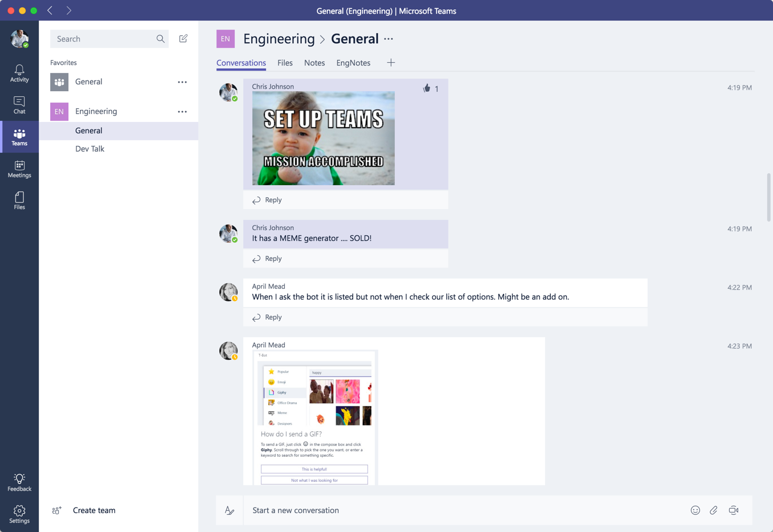Switch to the EngNotes tab
Viewport: 773px width, 532px height.
pyautogui.click(x=353, y=63)
